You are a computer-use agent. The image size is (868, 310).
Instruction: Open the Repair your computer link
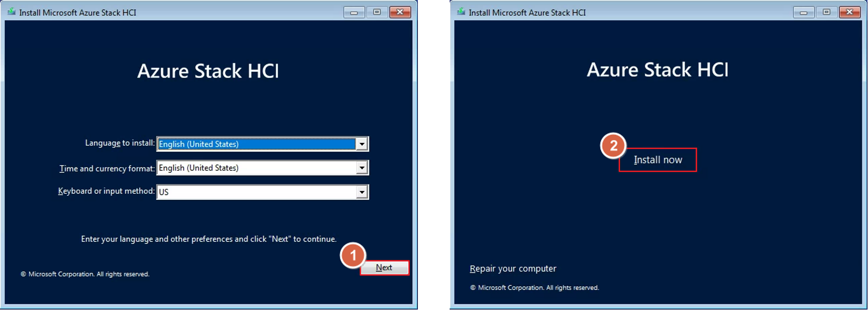(513, 268)
